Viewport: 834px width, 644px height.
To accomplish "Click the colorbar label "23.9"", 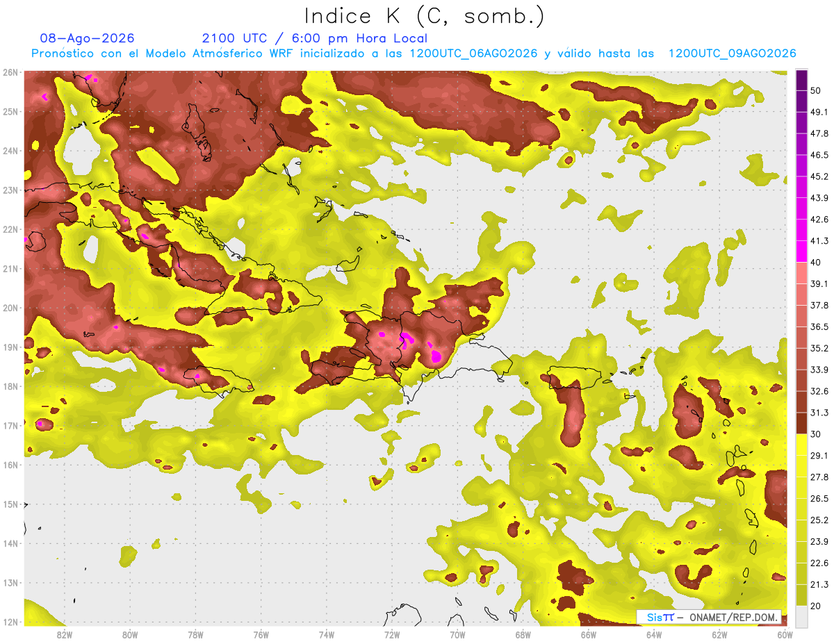I will click(x=819, y=542).
